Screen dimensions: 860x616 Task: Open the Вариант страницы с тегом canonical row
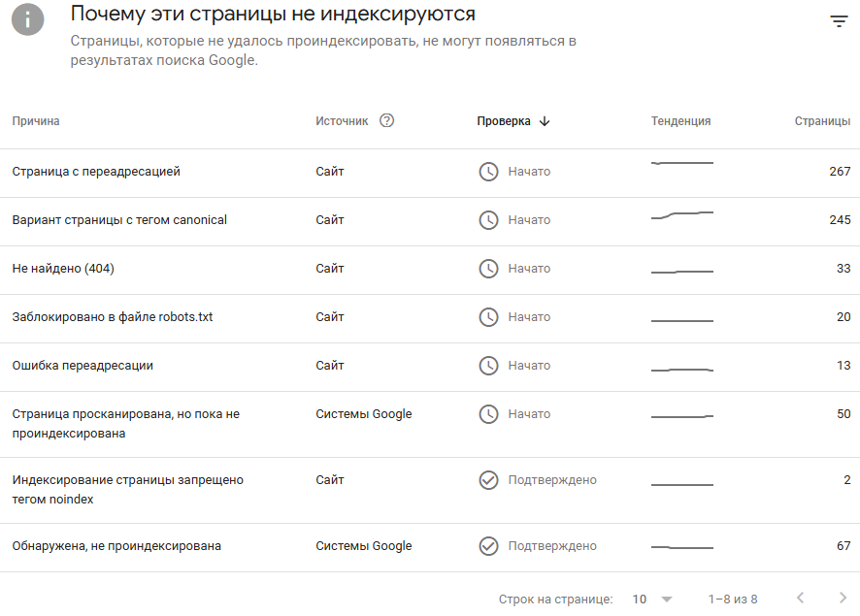(x=119, y=220)
